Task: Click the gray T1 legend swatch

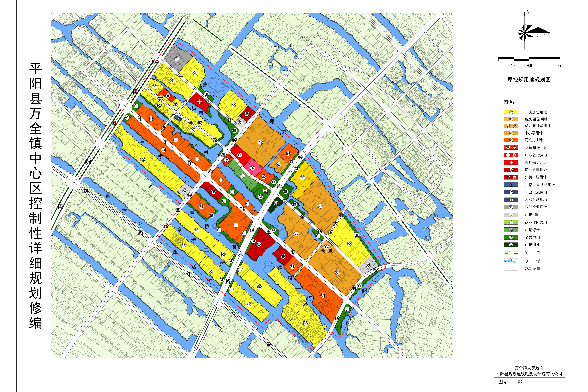Action: 511,207
